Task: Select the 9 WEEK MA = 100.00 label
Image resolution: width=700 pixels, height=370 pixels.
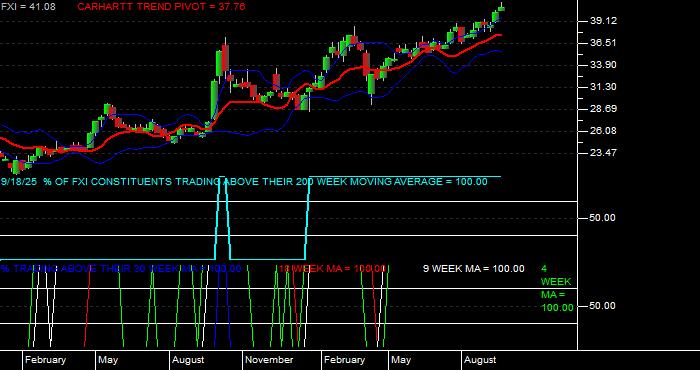Action: click(x=474, y=269)
